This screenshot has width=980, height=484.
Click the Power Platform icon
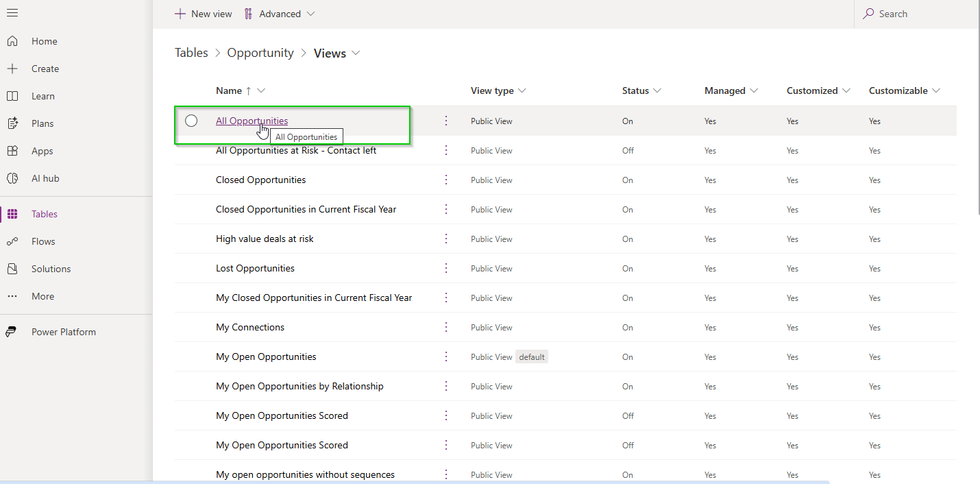coord(12,332)
